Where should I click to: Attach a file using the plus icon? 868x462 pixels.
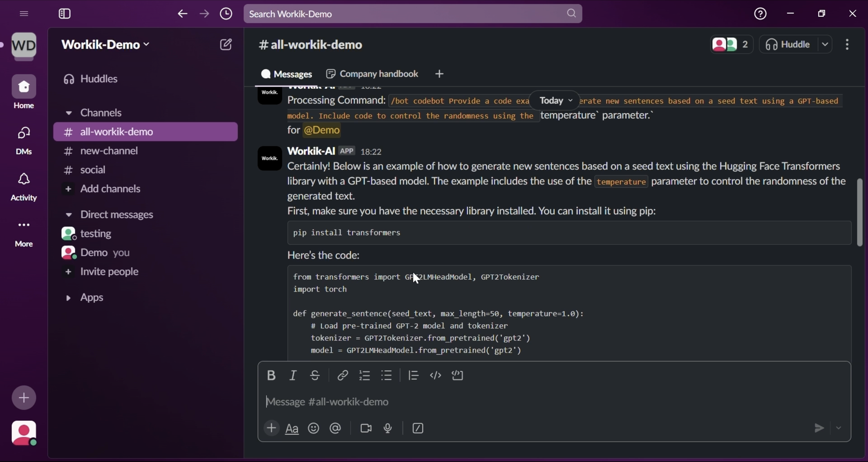point(272,428)
